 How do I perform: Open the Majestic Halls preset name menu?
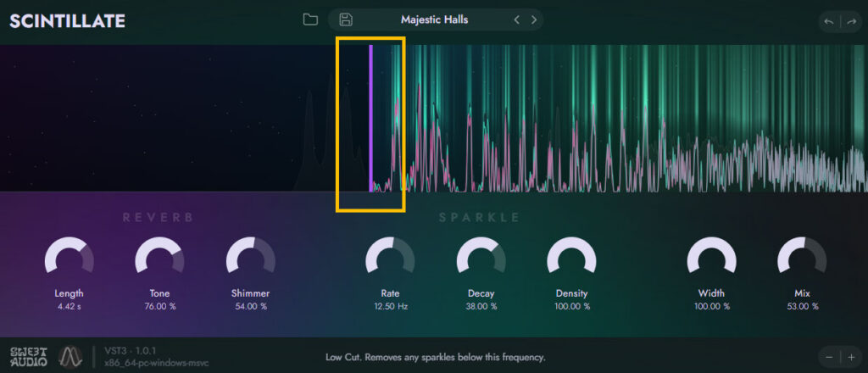tap(434, 20)
